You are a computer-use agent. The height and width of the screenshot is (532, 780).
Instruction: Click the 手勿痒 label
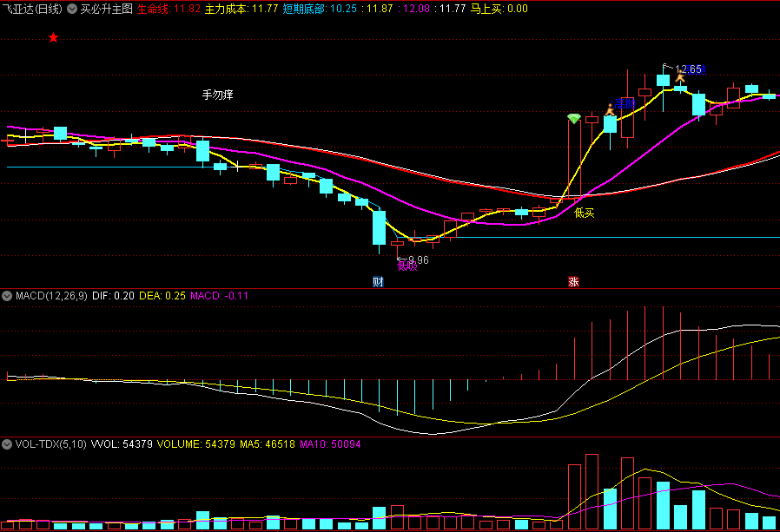[x=217, y=95]
